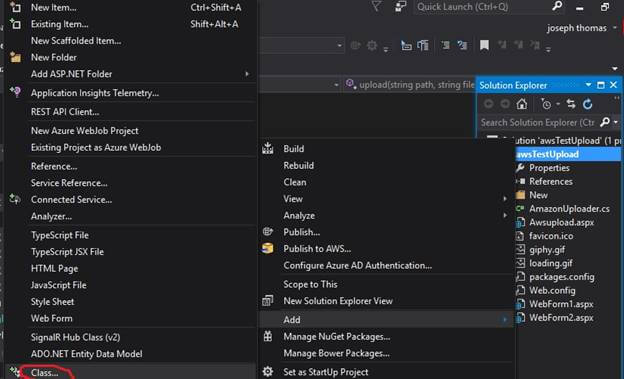
Task: Click the Set as StartUp Project gear icon
Action: coord(268,372)
